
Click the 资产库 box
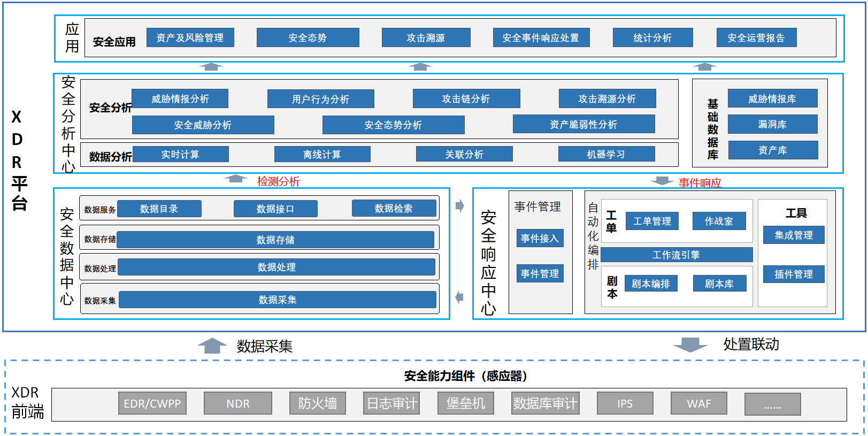pos(773,150)
